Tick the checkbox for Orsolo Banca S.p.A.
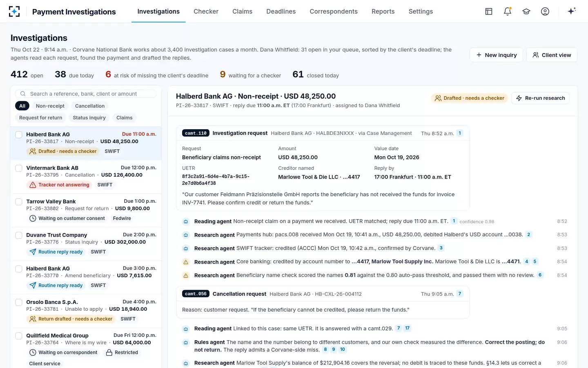588x368 pixels. (x=19, y=303)
